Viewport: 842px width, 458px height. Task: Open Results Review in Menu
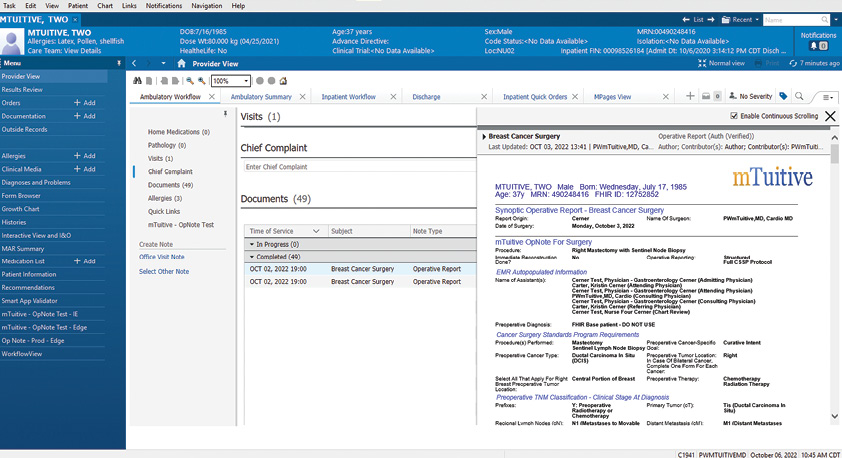click(22, 90)
